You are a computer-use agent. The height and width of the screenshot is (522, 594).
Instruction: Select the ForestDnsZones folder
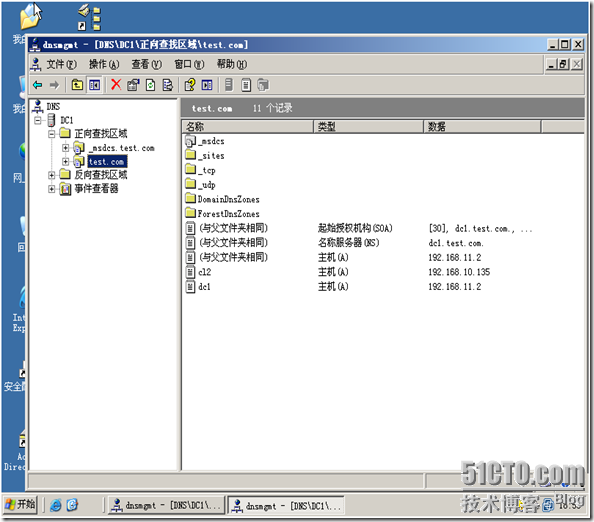pos(222,214)
